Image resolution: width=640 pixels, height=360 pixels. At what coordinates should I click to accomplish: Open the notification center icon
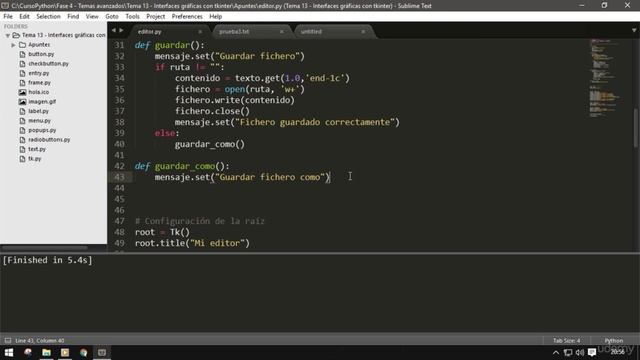pyautogui.click(x=592, y=352)
